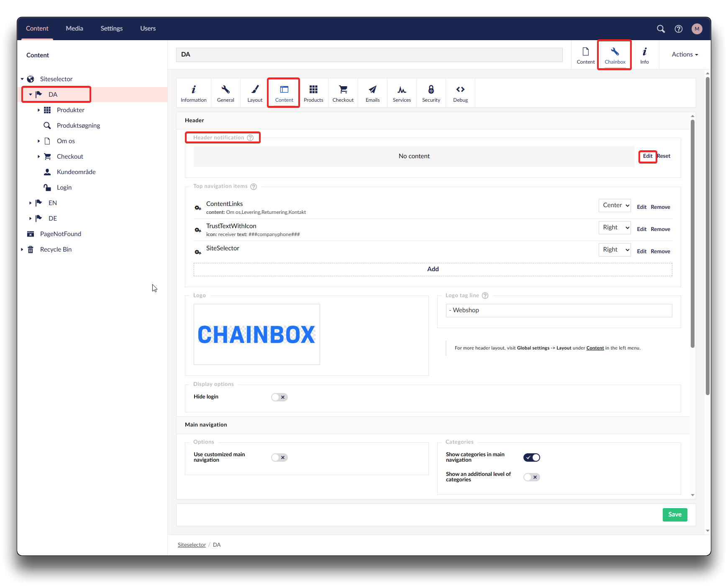Click Add under top navigation items
This screenshot has width=728, height=586.
tap(433, 269)
